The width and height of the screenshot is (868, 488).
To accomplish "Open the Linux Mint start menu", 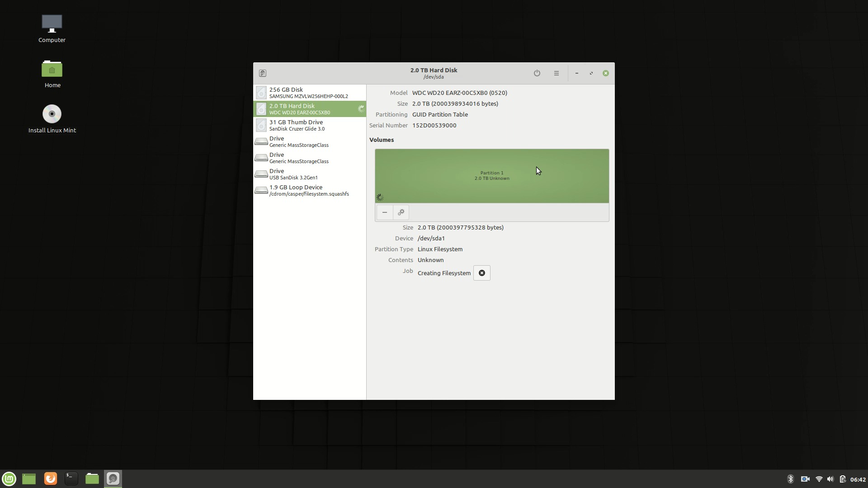I will click(x=9, y=479).
